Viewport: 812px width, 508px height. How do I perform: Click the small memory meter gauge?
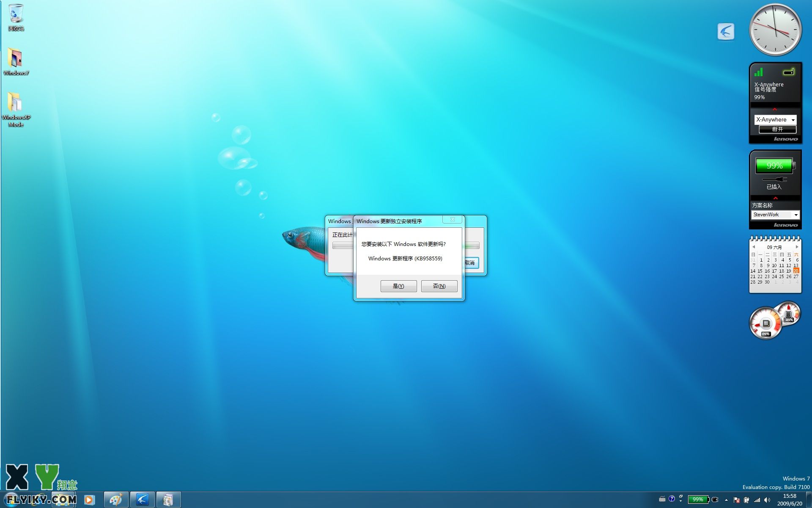[789, 314]
